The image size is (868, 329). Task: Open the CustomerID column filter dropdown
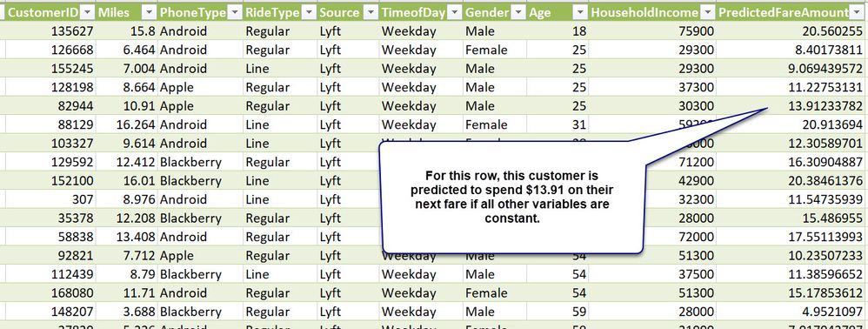[x=88, y=12]
